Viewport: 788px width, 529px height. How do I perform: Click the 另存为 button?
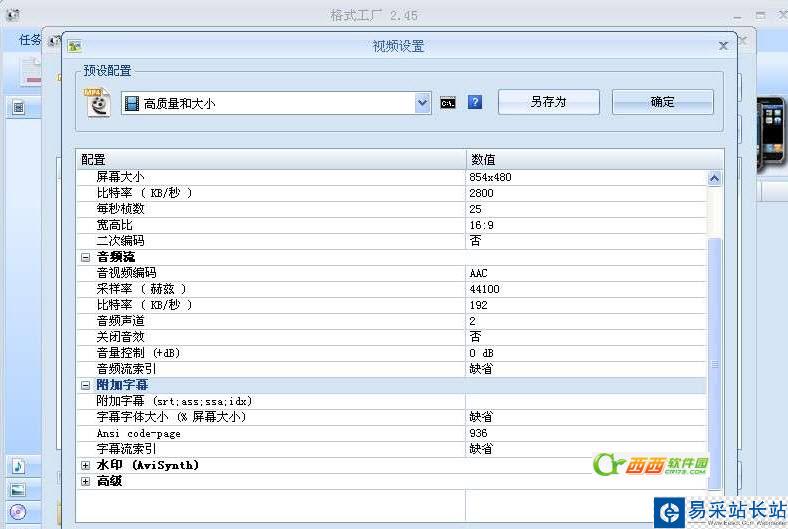pyautogui.click(x=549, y=102)
